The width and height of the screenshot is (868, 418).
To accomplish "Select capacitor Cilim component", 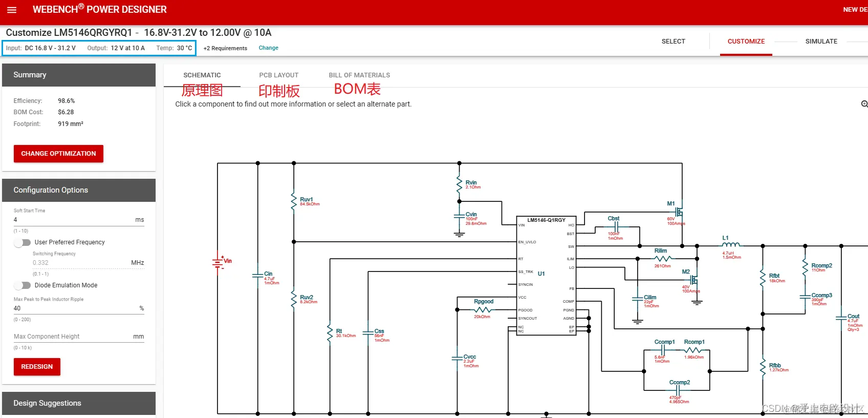I will click(x=637, y=299).
